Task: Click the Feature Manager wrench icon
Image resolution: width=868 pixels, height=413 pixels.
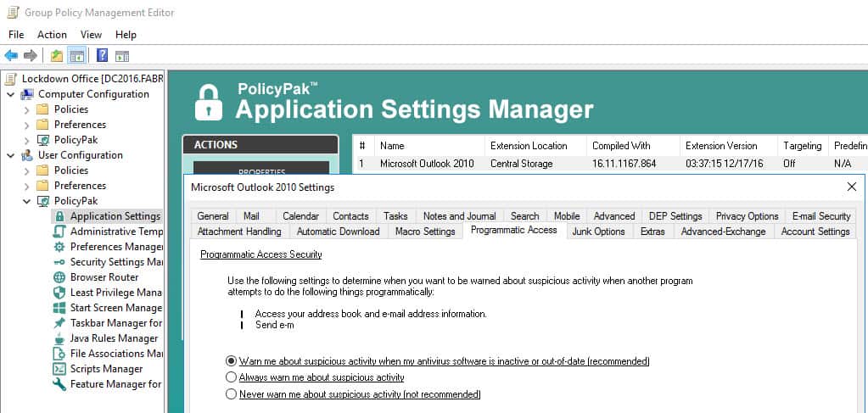Action: point(59,383)
